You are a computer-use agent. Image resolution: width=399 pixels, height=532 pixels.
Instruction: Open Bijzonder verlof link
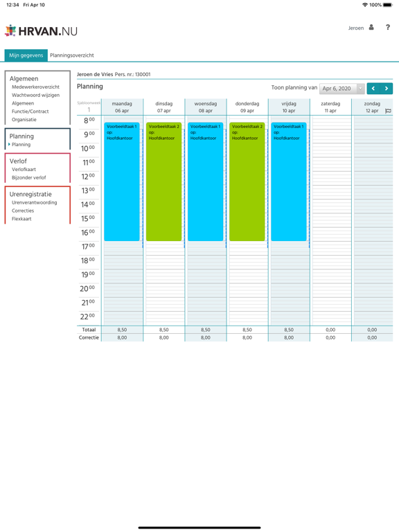tap(29, 177)
